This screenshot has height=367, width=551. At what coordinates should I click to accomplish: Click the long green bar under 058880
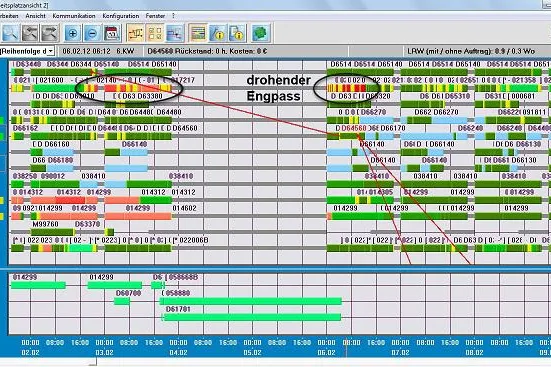coord(251,301)
